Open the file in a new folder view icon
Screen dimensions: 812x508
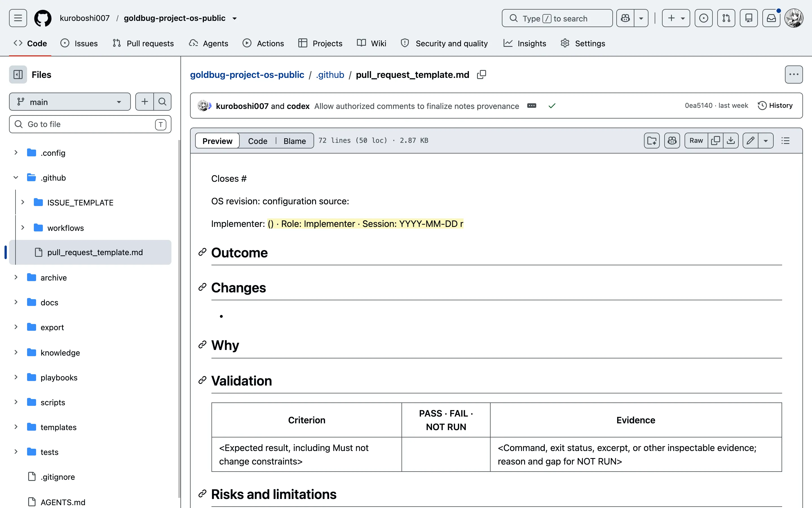coord(652,141)
